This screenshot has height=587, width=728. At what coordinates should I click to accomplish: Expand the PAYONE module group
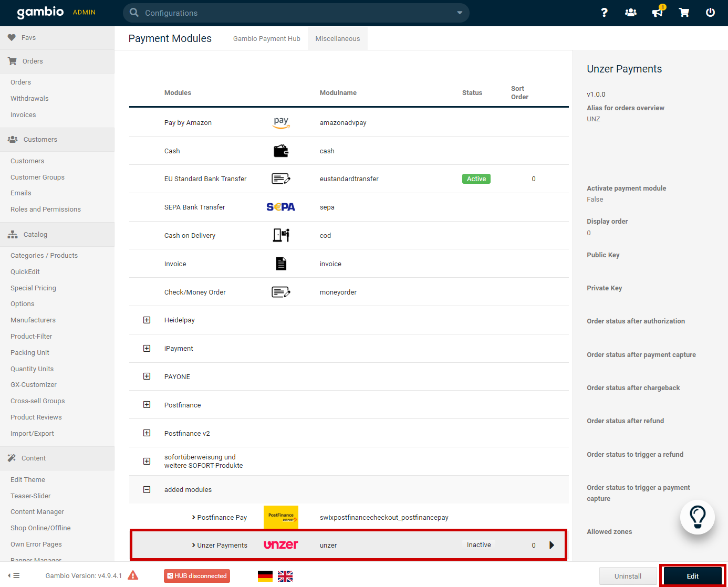tap(147, 376)
